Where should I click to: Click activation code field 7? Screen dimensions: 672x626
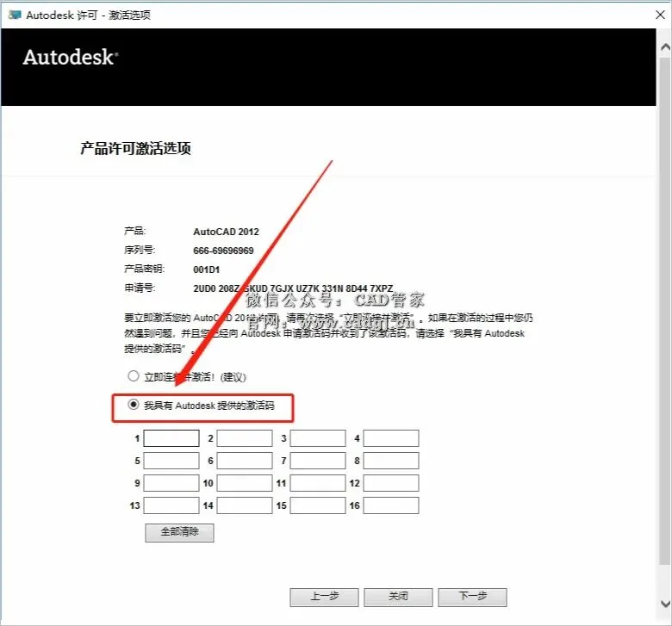[x=318, y=461]
